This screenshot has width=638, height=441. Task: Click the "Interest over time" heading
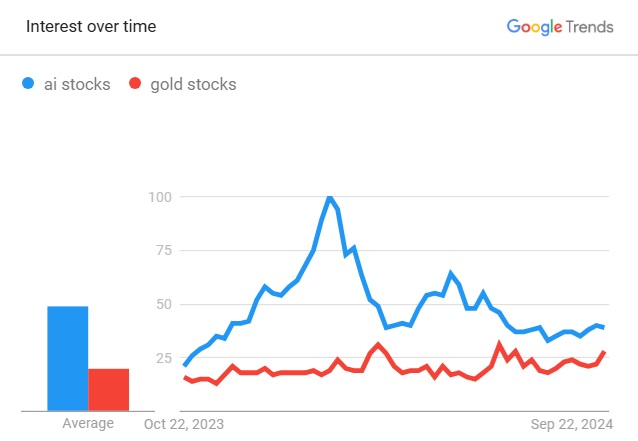point(91,27)
